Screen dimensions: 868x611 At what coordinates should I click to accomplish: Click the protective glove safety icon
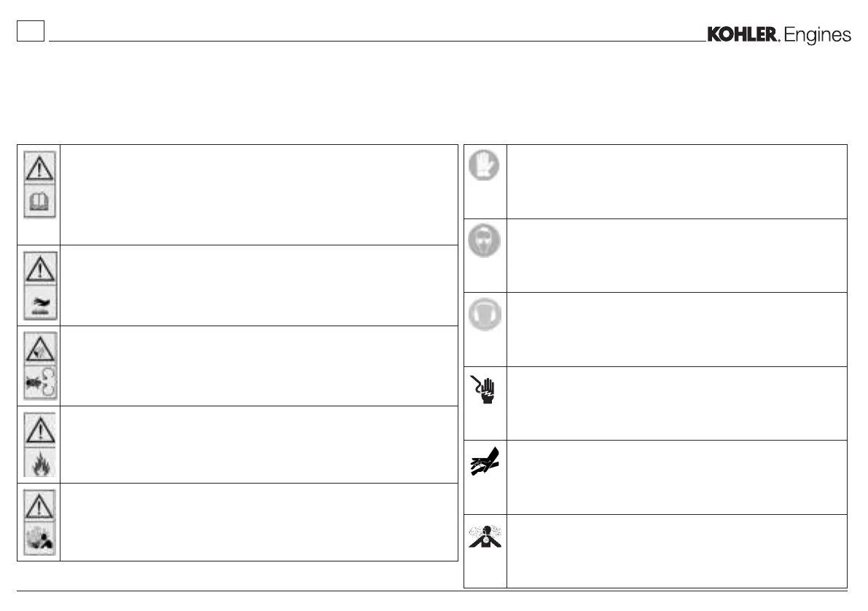click(485, 165)
